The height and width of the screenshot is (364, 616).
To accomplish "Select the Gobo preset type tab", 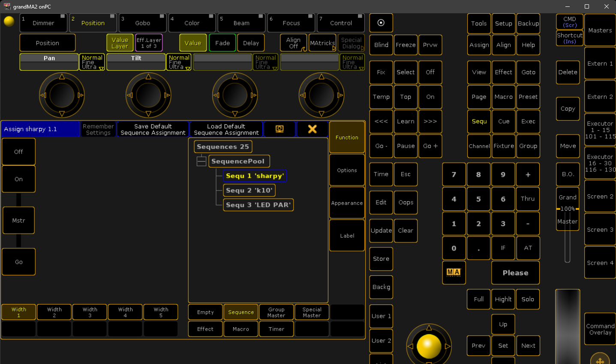I will point(142,23).
